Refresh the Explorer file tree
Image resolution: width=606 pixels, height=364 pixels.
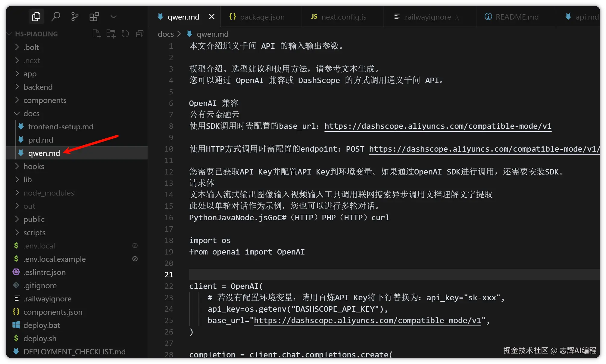(125, 34)
